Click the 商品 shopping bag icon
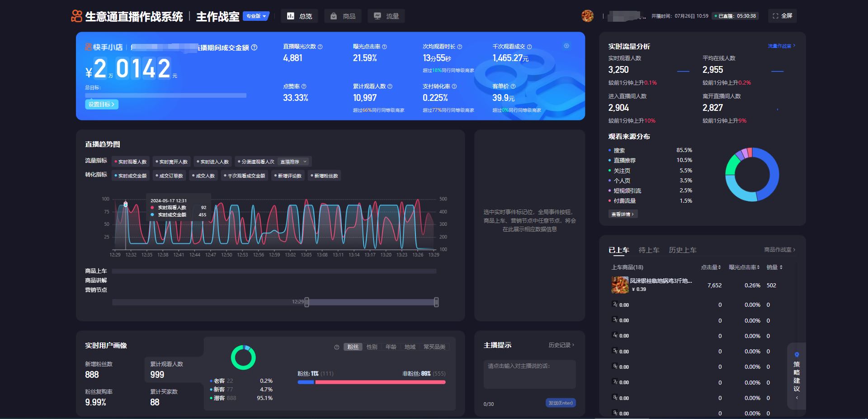Screen dimensions: 868x419 coord(334,16)
